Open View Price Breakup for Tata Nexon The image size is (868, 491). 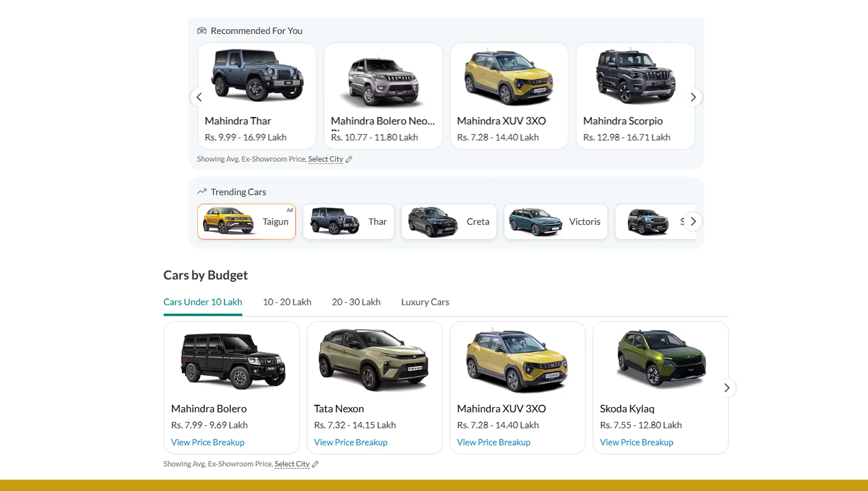[x=350, y=442]
